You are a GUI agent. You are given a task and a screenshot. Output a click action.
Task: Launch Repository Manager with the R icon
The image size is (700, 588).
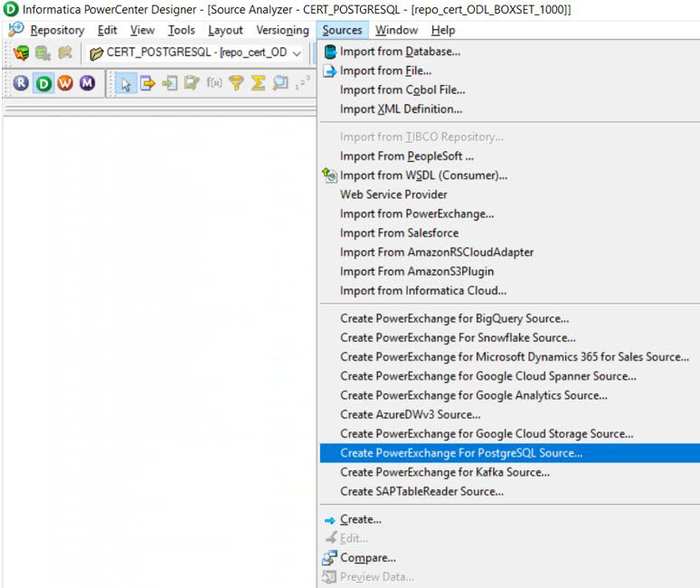(22, 83)
